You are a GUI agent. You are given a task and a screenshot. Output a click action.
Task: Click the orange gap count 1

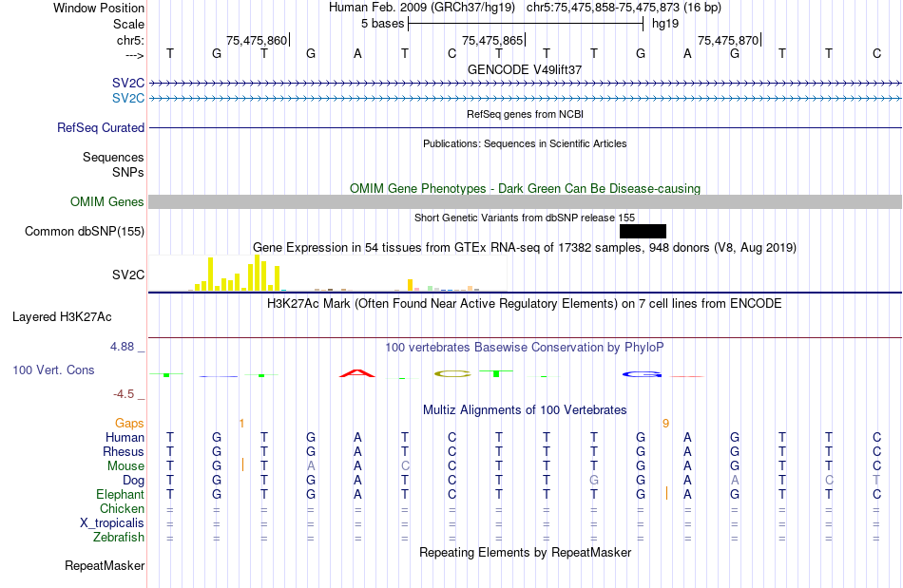pyautogui.click(x=241, y=424)
